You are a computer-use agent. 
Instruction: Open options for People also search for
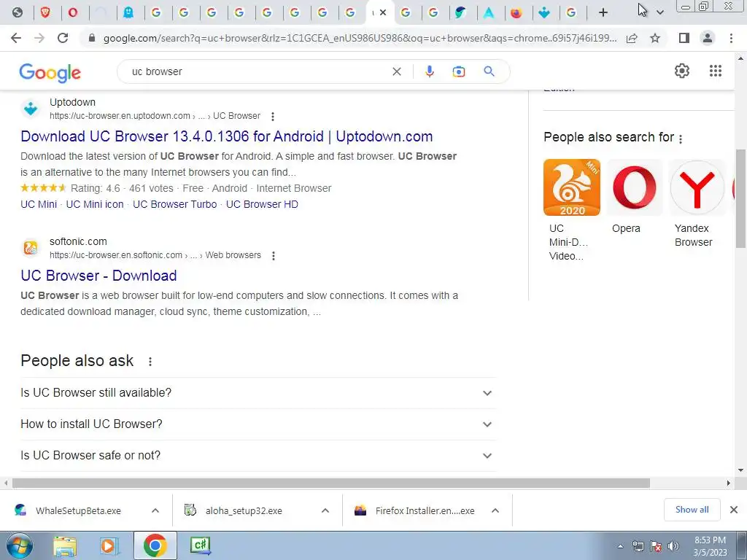681,139
